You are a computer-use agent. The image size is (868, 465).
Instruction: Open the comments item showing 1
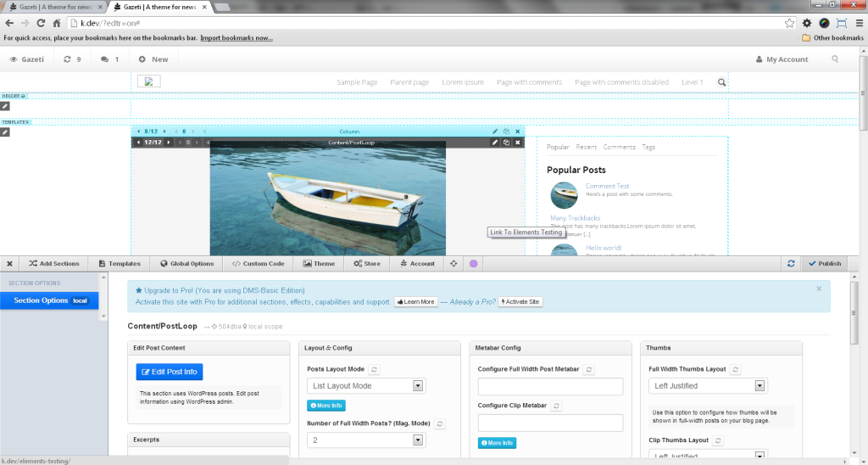[x=109, y=59]
